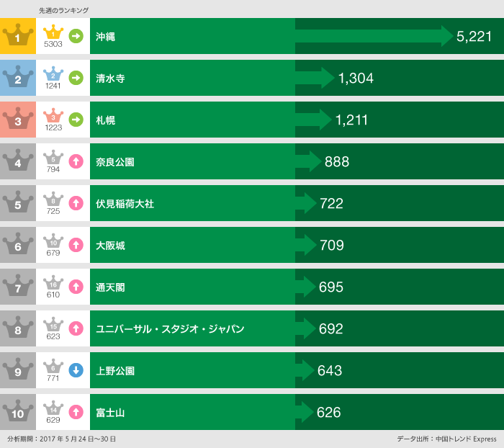Image resolution: width=504 pixels, height=448 pixels.
Task: Click the gold rank 1 crown icon
Action: (x=18, y=36)
